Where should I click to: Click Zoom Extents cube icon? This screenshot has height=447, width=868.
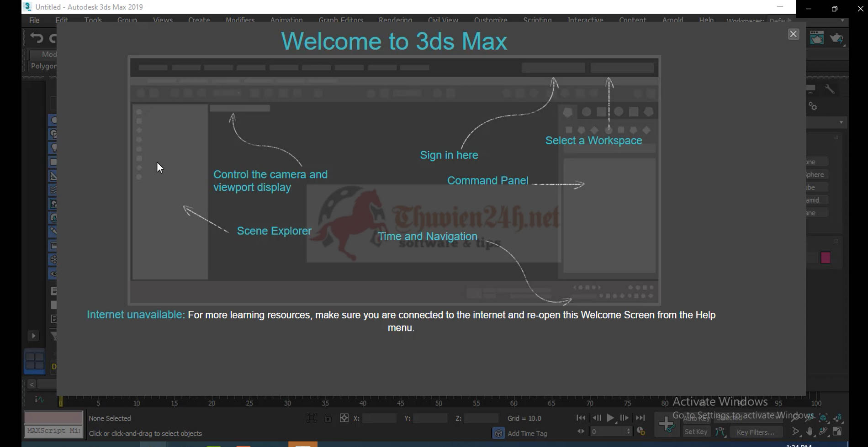pos(823,418)
